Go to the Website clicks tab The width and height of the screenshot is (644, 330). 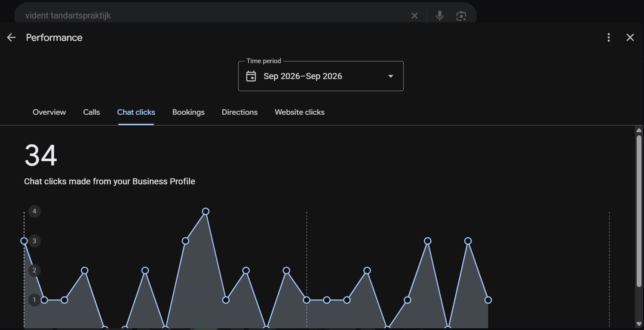(x=300, y=112)
